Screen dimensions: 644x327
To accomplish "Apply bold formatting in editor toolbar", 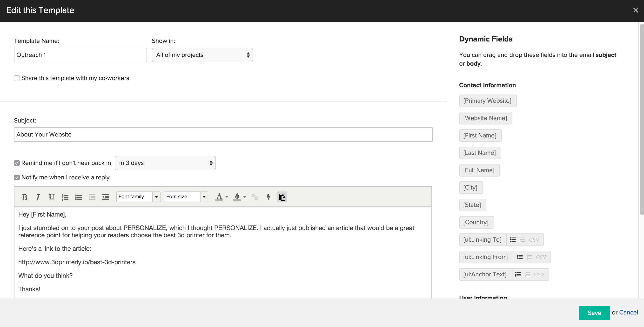I will tap(25, 197).
